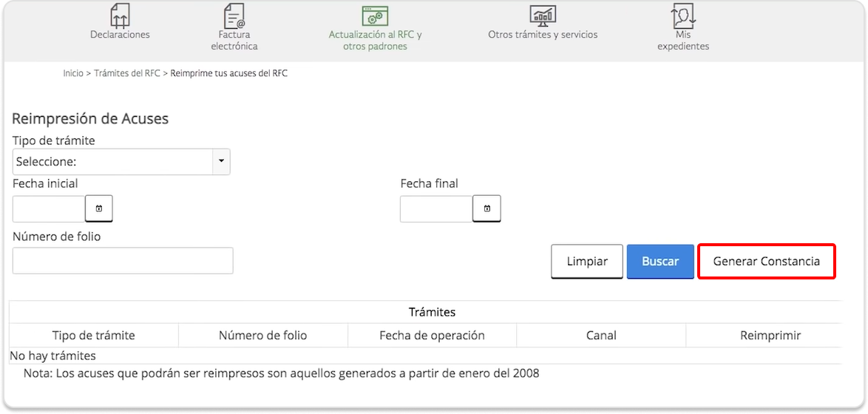Click the Limpiar button
Viewport: 868px width, 414px height.
[587, 262]
